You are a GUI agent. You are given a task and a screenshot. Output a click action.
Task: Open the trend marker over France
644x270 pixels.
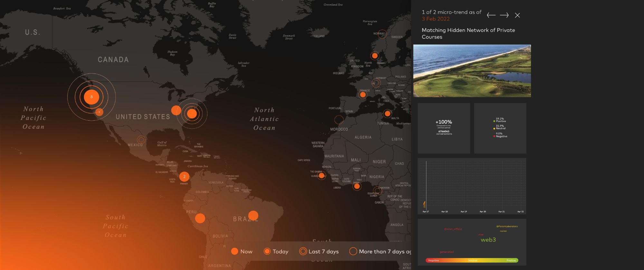click(x=363, y=95)
